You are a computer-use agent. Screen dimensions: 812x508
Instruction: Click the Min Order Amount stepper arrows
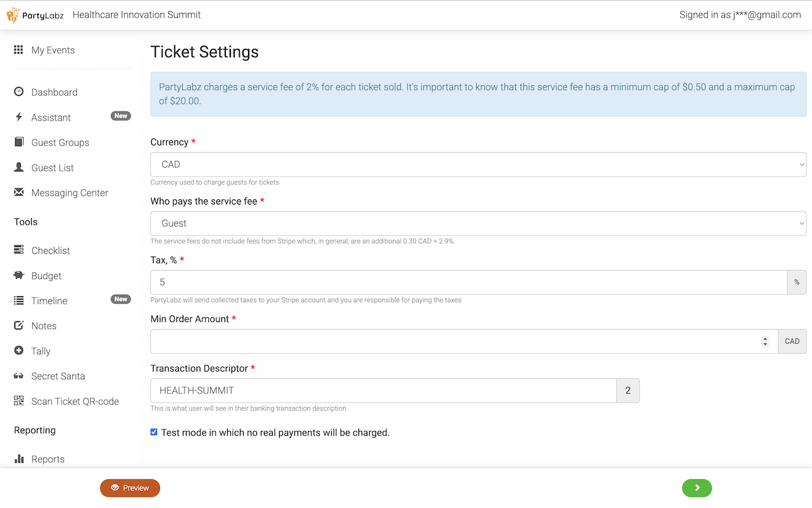coord(765,342)
